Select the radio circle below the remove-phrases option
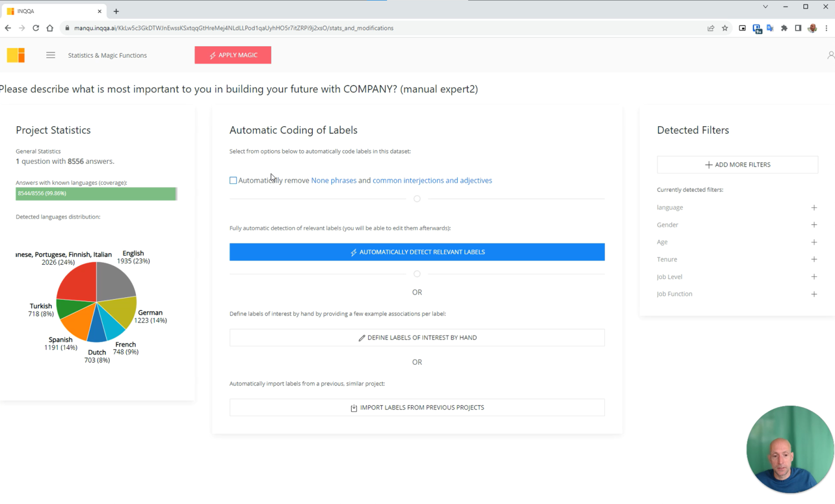 (x=417, y=198)
